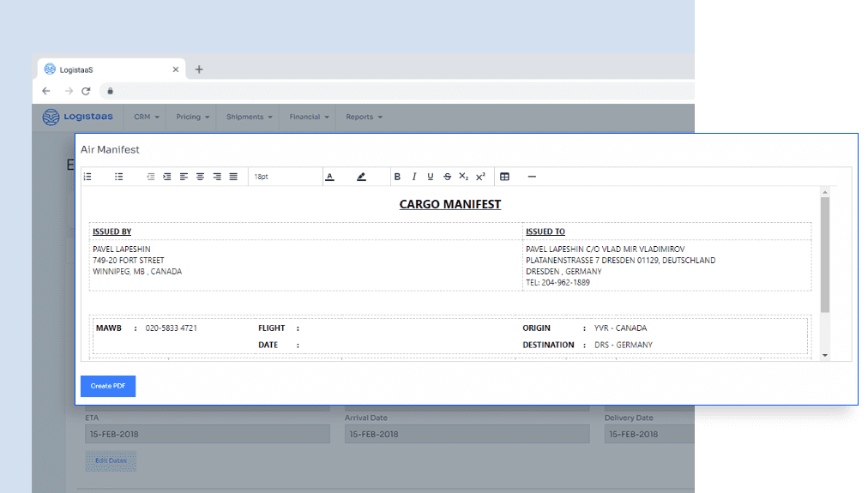Click the ISSUED BY heading

[112, 231]
